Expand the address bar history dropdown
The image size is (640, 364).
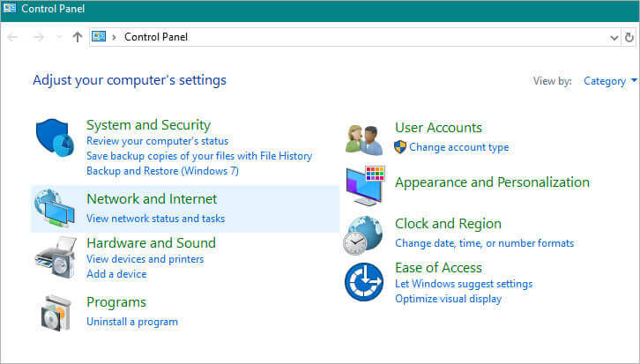(x=614, y=38)
